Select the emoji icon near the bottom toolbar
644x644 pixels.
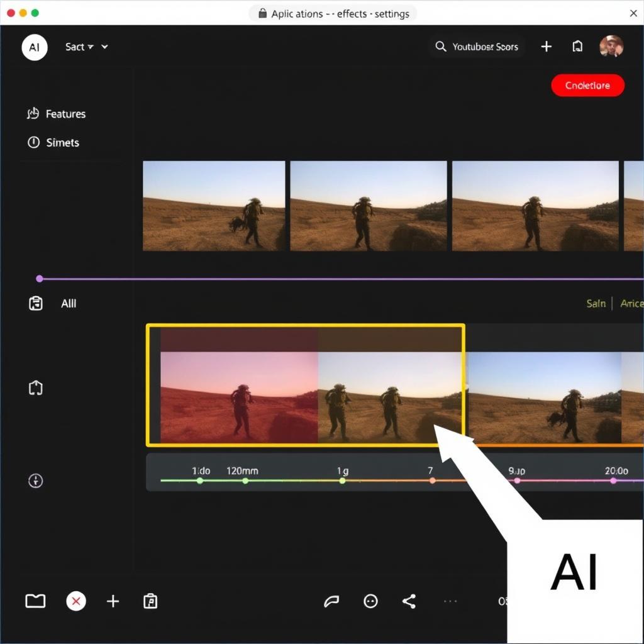coord(371,601)
